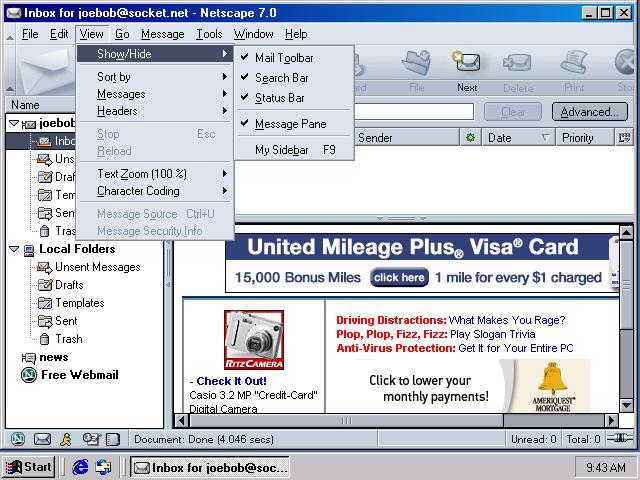
Task: Open the Edit menu
Action: (x=59, y=34)
